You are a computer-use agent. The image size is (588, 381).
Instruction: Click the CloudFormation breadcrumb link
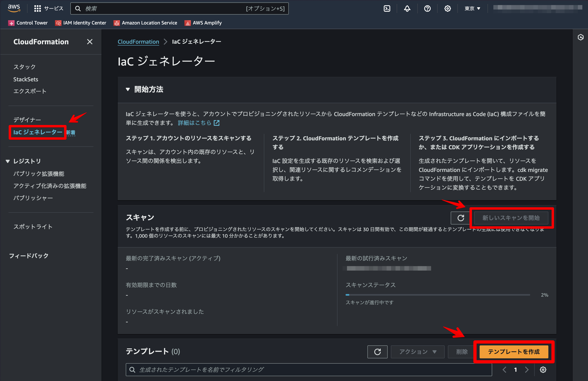(x=138, y=42)
